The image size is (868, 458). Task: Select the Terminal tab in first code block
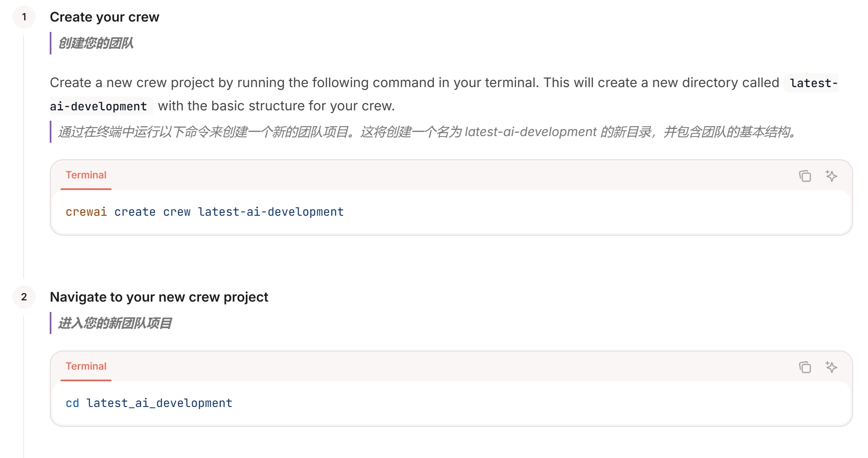86,175
